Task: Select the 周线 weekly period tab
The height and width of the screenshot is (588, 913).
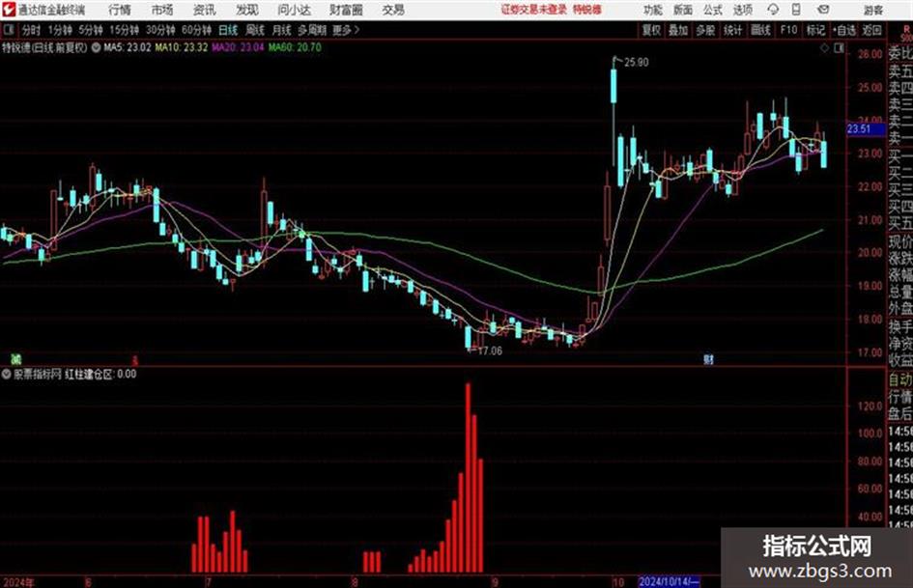Action: (x=255, y=30)
